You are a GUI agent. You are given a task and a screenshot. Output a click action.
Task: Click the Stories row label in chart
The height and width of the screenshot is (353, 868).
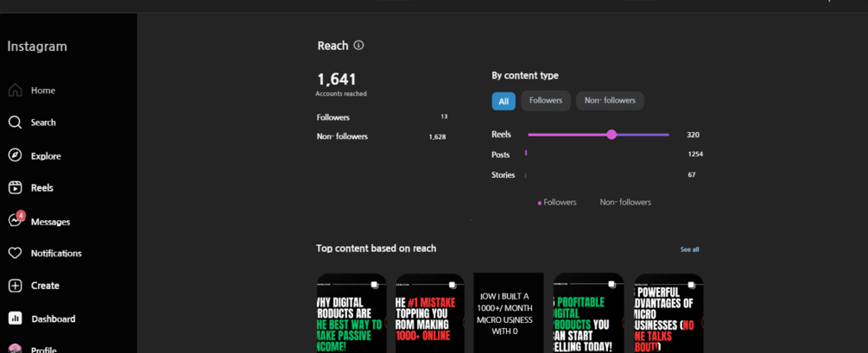pos(504,175)
